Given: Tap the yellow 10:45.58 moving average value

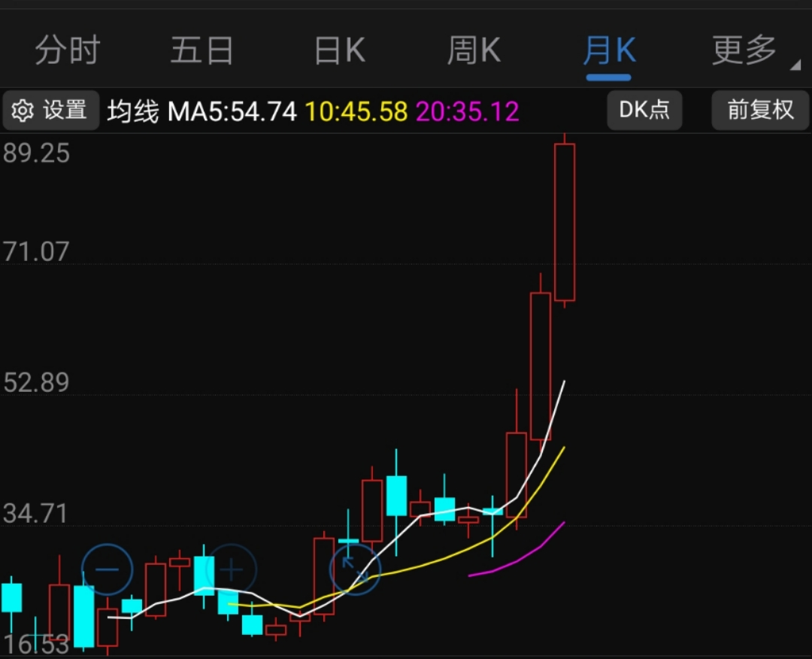Looking at the screenshot, I should (x=356, y=112).
